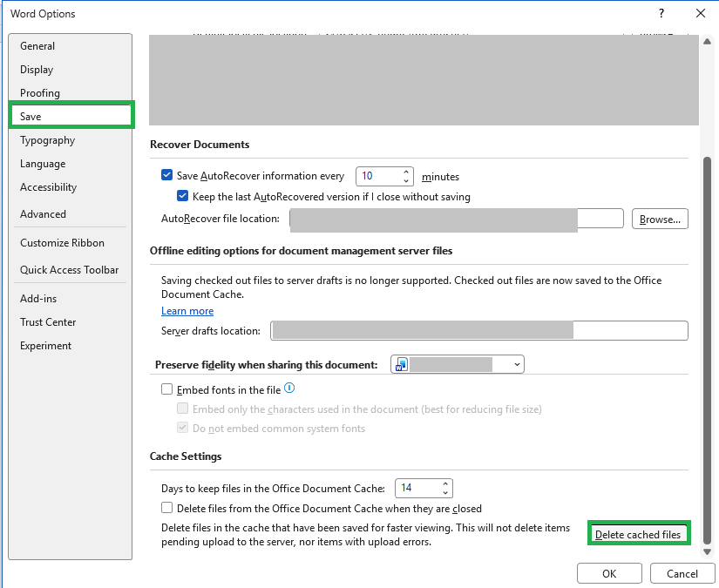Open the Display options category
The width and height of the screenshot is (719, 588).
tap(71, 70)
